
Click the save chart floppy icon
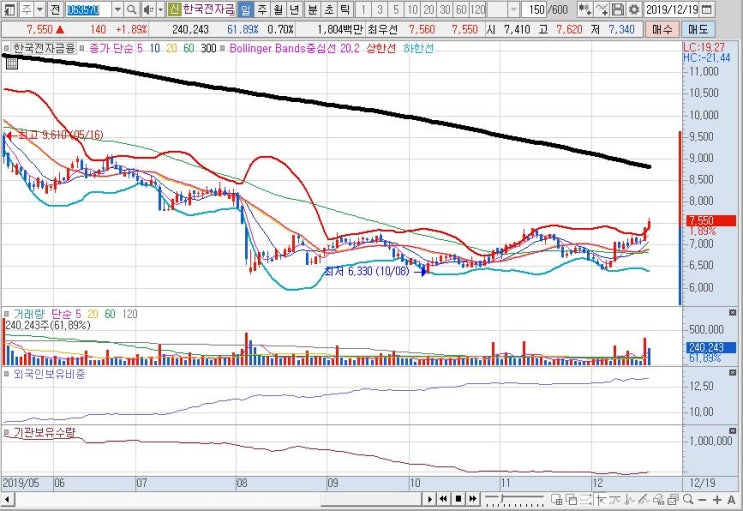click(x=617, y=9)
